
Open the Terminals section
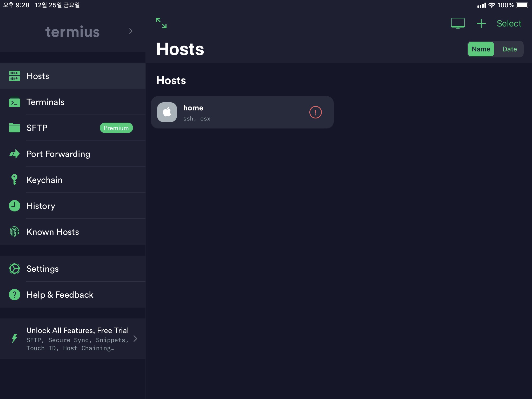point(46,102)
